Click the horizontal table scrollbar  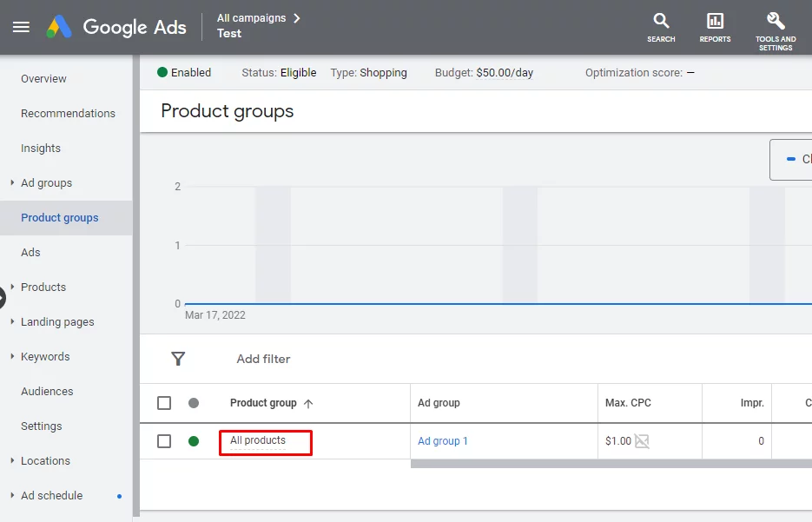pyautogui.click(x=611, y=464)
